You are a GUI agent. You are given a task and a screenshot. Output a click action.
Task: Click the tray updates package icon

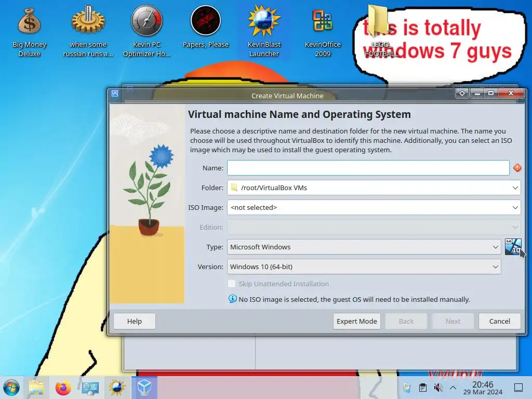point(407,388)
